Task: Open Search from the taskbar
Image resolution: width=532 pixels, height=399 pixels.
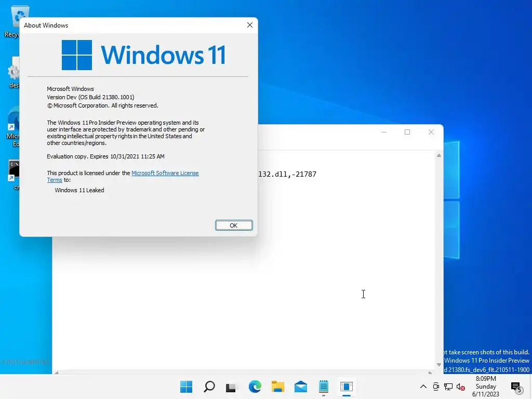Action: coord(209,387)
